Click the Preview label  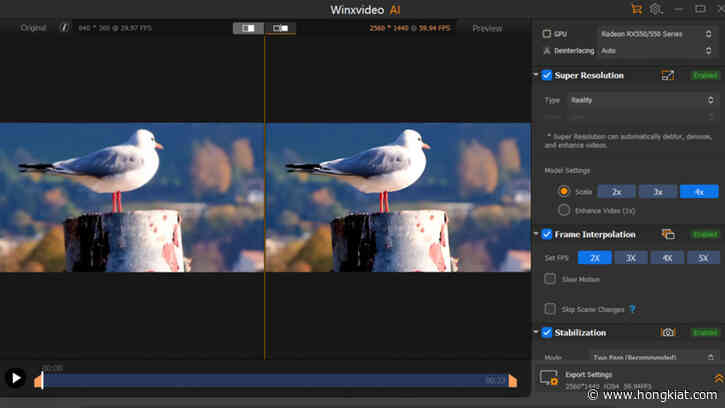(x=487, y=28)
